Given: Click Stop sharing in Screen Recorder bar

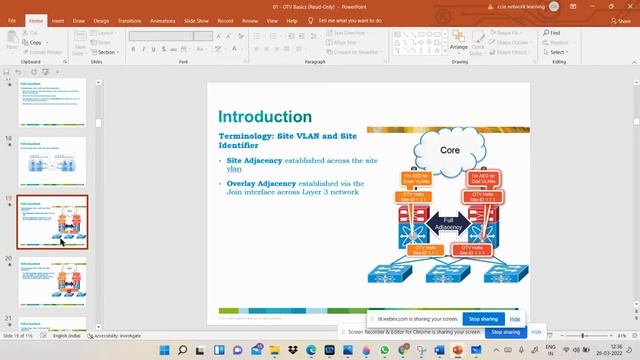Looking at the screenshot, I should coord(505,332).
